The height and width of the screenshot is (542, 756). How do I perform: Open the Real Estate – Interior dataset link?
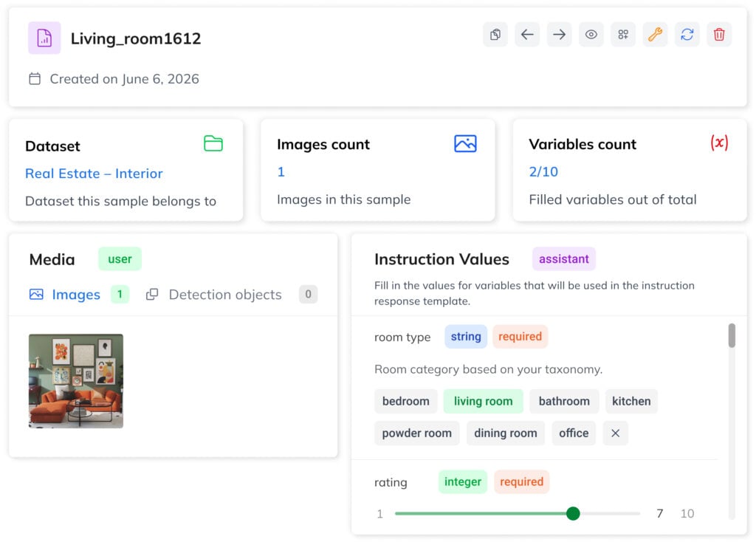(x=93, y=174)
